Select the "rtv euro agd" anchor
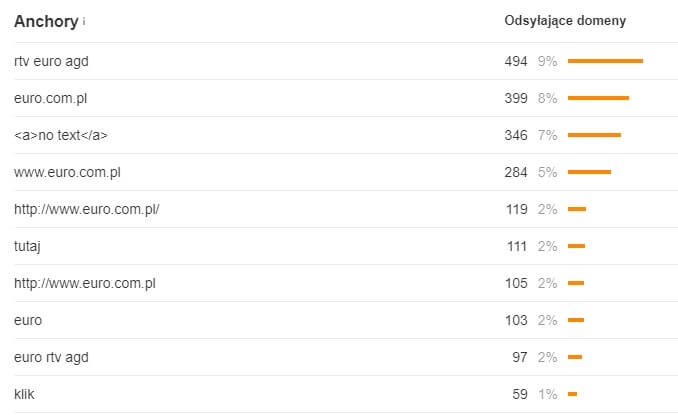The width and height of the screenshot is (678, 415). click(x=51, y=61)
